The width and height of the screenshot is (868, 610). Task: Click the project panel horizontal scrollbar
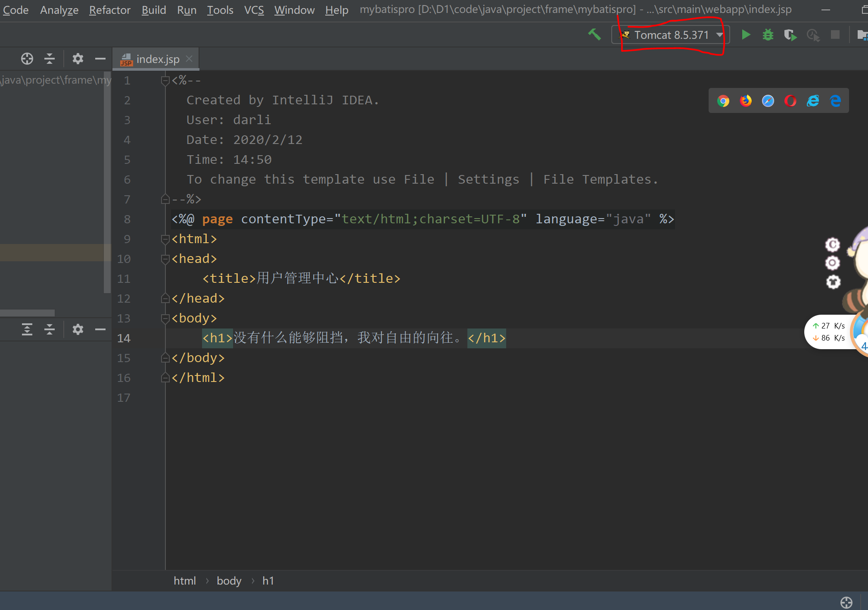tap(27, 313)
